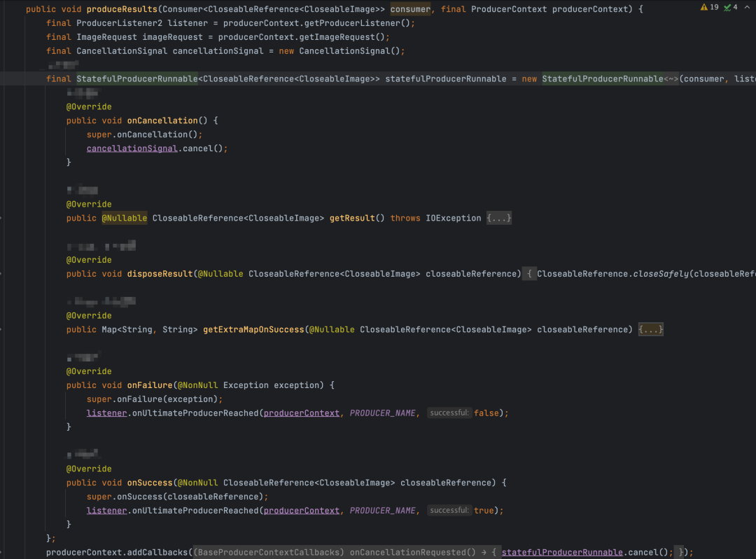Click the onCancellation method name declaration
Screen dimensions: 756x559
tap(162, 120)
